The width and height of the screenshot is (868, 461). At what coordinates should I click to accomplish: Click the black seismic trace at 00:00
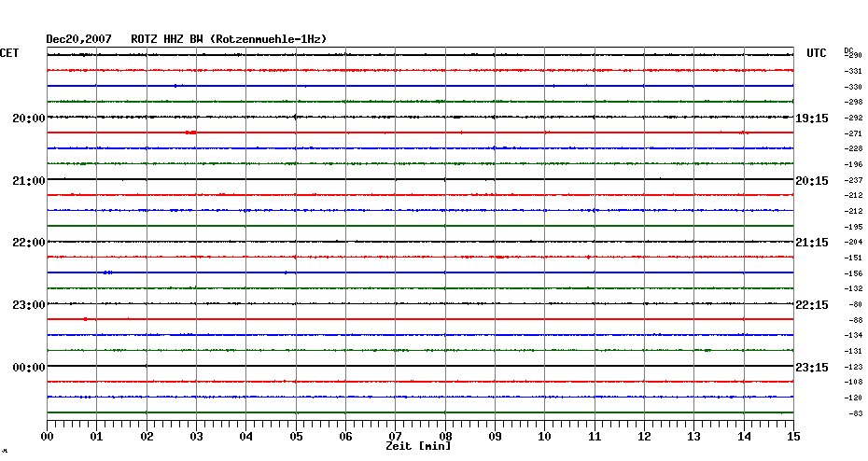[420, 366]
